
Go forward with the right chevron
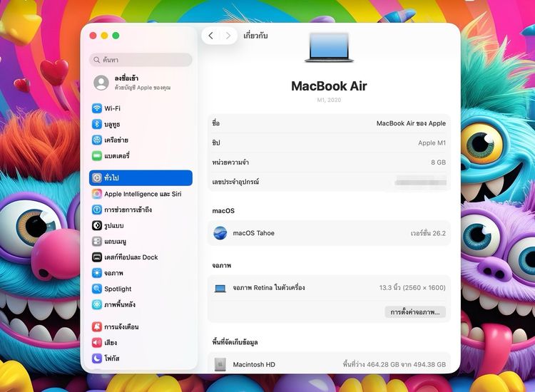(x=228, y=36)
